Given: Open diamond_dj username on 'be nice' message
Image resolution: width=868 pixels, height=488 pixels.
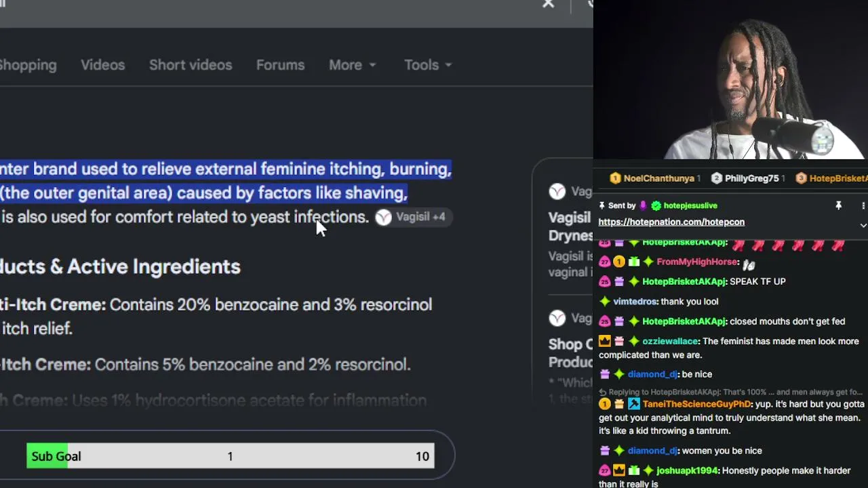Looking at the screenshot, I should click(x=652, y=374).
